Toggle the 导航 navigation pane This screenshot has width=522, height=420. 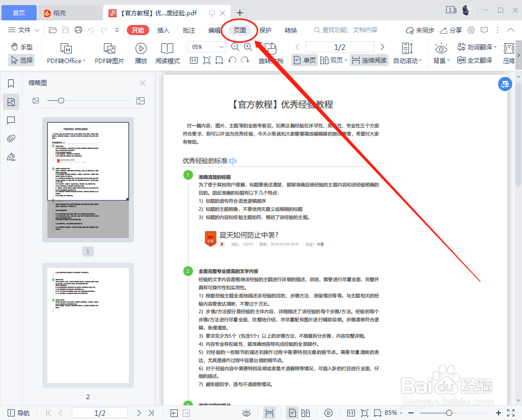(x=19, y=413)
